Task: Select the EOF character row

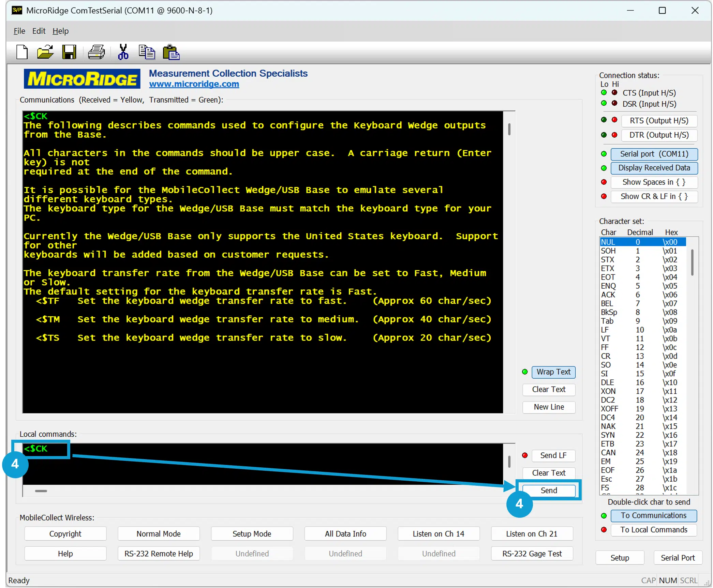Action: [x=643, y=470]
